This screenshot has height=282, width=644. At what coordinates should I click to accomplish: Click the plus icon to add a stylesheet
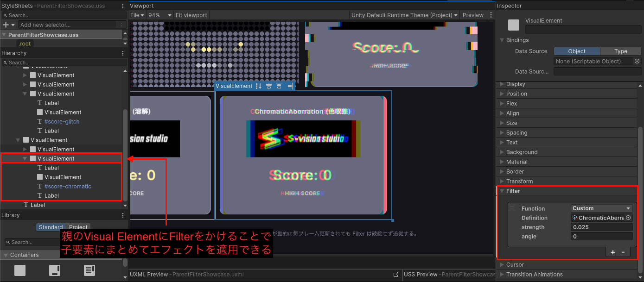pos(6,25)
